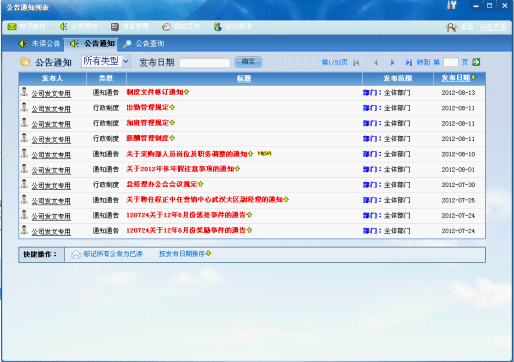Click green go-to-page arrow button

476,62
